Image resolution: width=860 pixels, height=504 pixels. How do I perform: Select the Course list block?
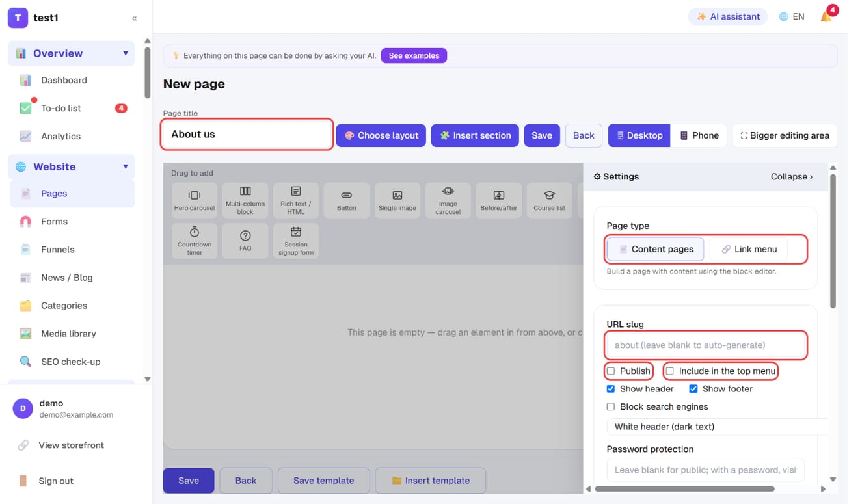click(550, 200)
